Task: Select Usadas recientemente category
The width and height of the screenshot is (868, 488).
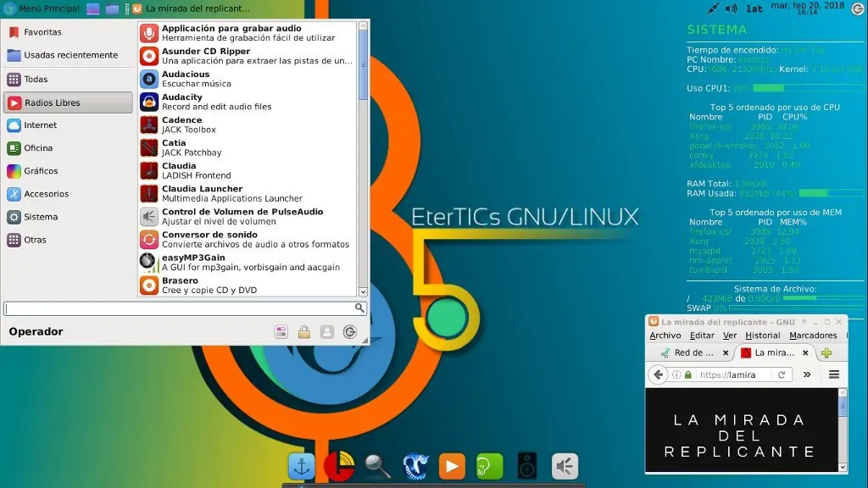Action: coord(69,55)
